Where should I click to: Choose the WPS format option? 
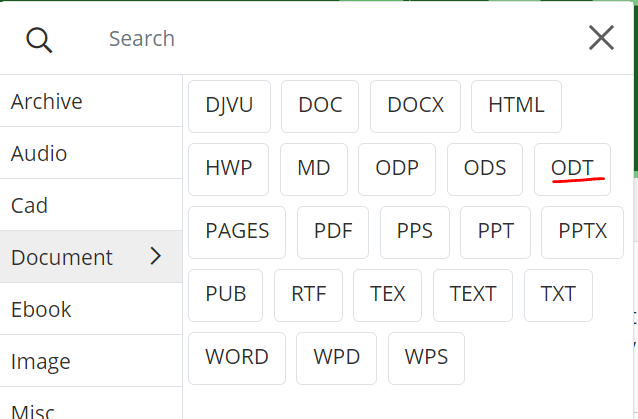point(426,358)
